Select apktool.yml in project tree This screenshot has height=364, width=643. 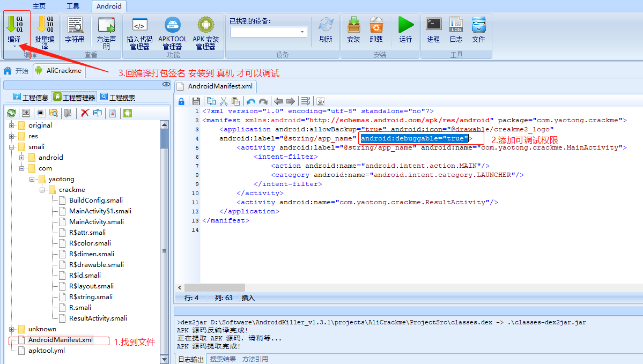[x=46, y=351]
